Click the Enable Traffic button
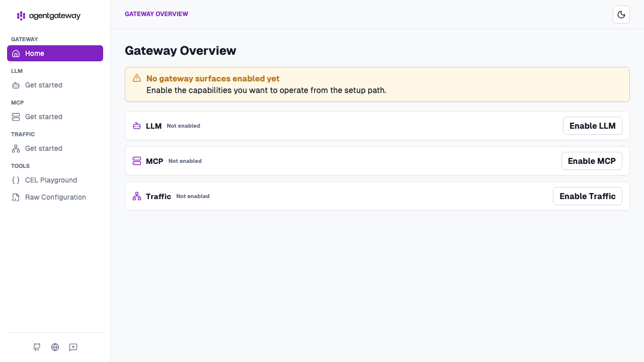644x362 pixels. [587, 196]
